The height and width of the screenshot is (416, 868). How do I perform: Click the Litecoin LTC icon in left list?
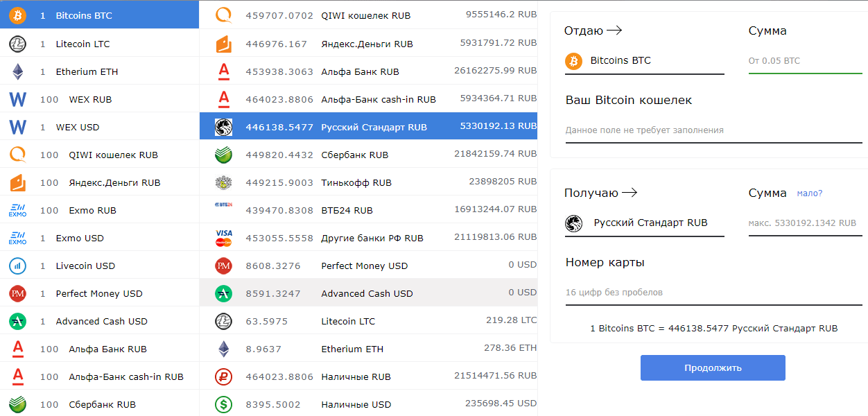[x=17, y=44]
